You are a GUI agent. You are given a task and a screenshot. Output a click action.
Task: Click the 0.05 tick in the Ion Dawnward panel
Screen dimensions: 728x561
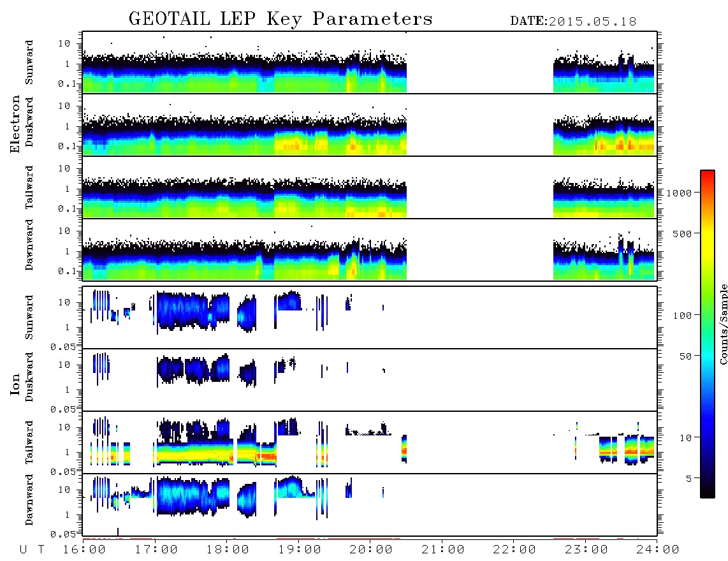[x=62, y=534]
